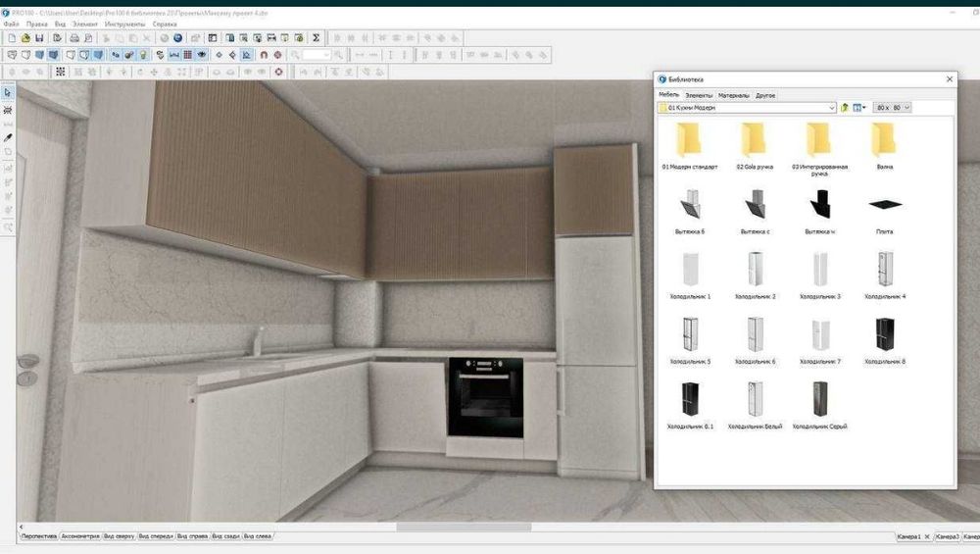Click the up-folder icon in the library panel
The image size is (980, 554).
click(845, 108)
